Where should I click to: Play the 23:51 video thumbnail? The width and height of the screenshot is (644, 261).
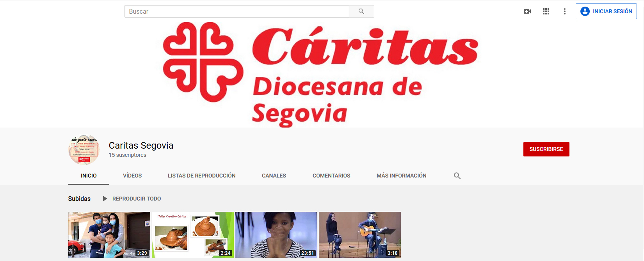(276, 235)
